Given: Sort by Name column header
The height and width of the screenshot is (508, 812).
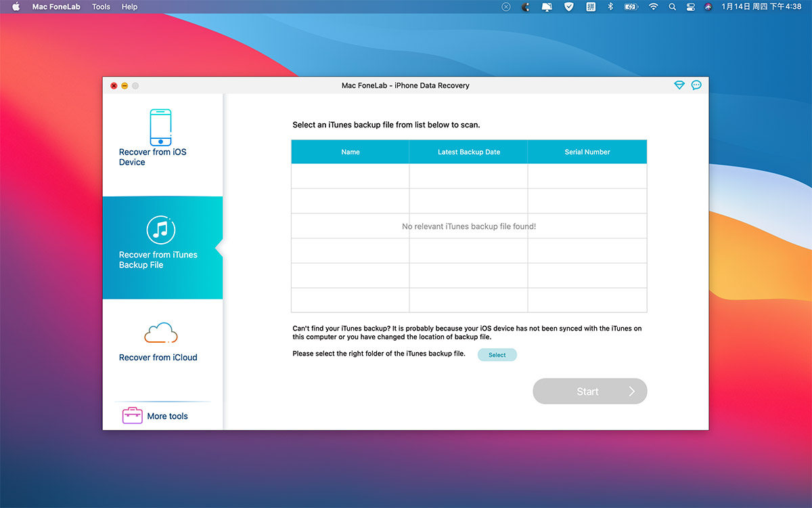Looking at the screenshot, I should pos(351,152).
